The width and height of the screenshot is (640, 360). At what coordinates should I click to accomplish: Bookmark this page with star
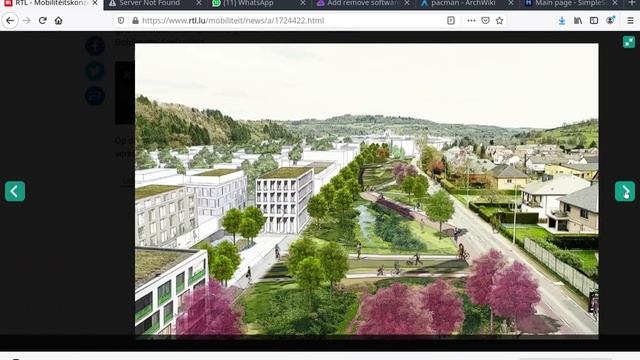pos(499,20)
